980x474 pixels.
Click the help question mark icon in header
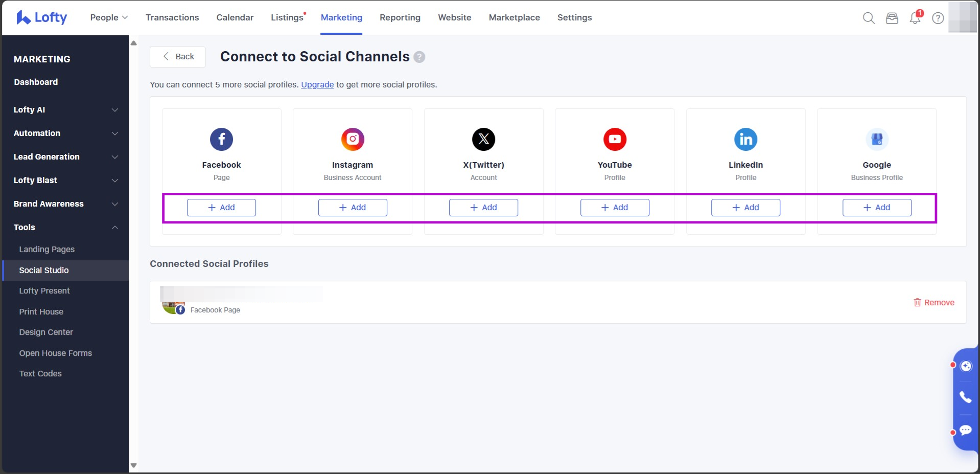[938, 18]
